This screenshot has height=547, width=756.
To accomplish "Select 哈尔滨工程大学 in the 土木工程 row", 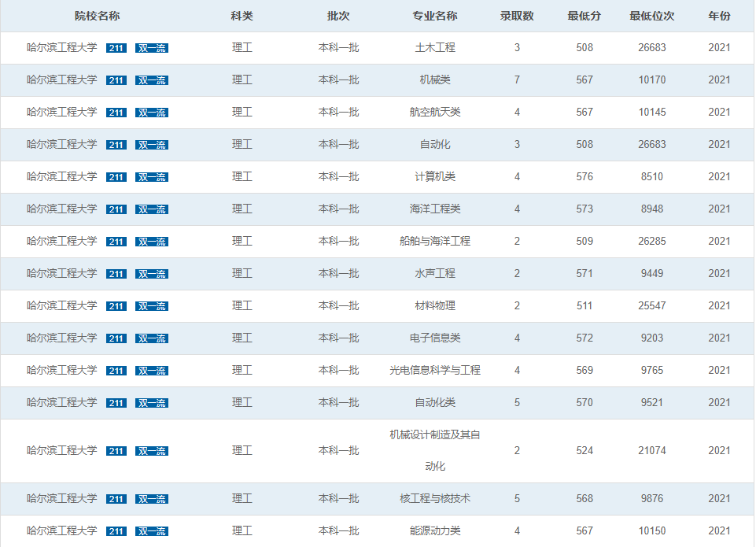I will pyautogui.click(x=61, y=47).
